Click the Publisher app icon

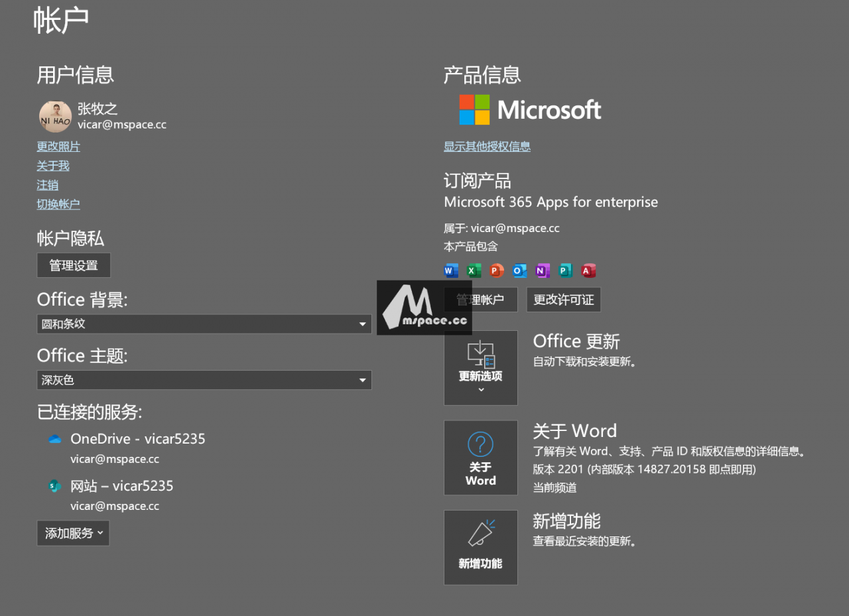(565, 271)
